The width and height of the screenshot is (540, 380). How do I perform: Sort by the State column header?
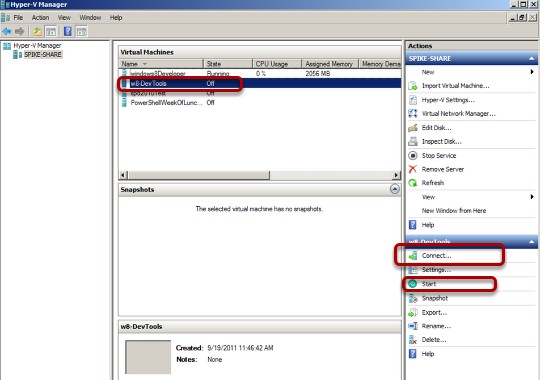tap(228, 64)
